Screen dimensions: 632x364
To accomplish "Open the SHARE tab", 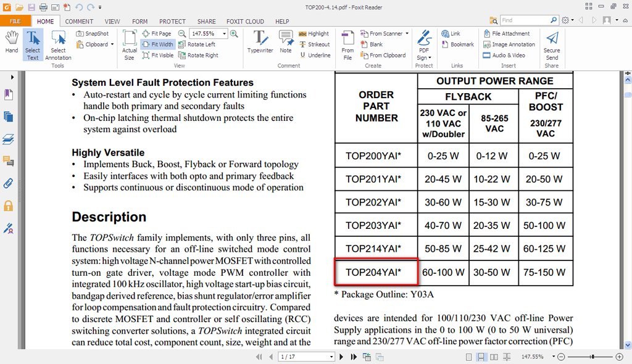I will click(206, 22).
